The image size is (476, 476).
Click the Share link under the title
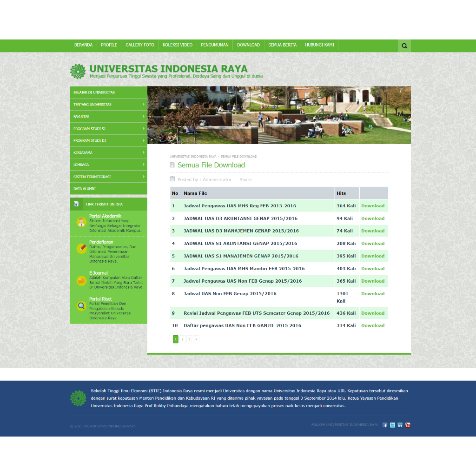[245, 180]
